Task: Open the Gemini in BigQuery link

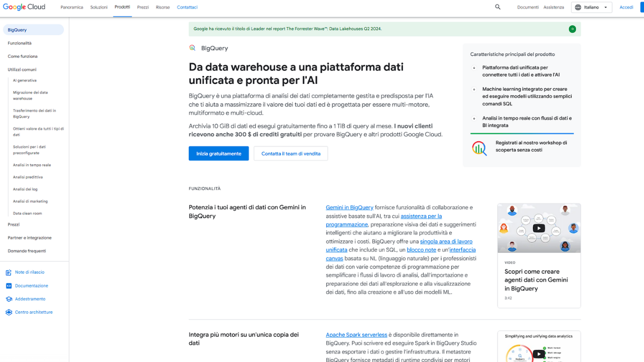Action: pos(349,208)
